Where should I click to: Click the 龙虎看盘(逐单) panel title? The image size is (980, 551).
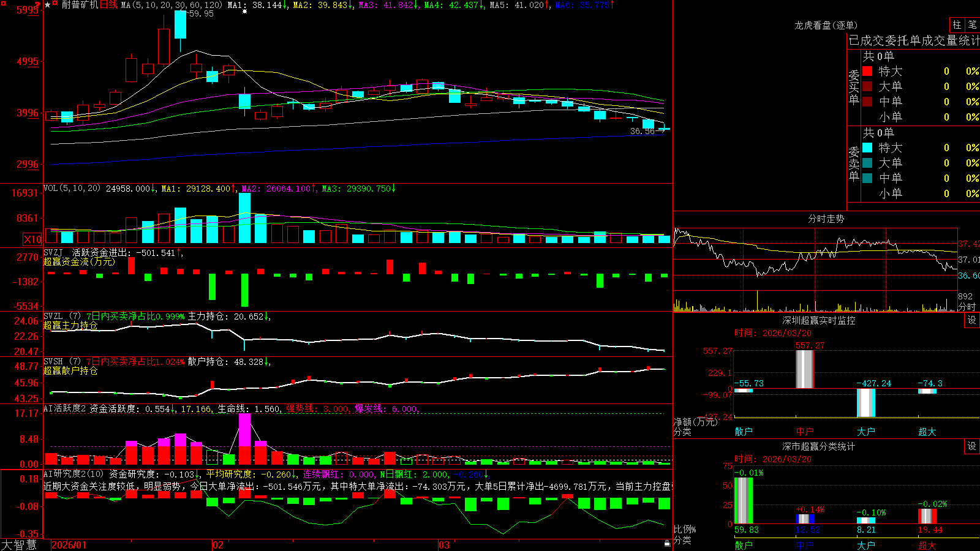point(826,25)
